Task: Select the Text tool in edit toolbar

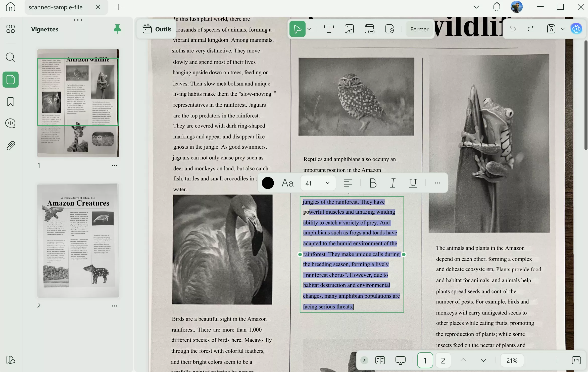Action: [x=329, y=29]
